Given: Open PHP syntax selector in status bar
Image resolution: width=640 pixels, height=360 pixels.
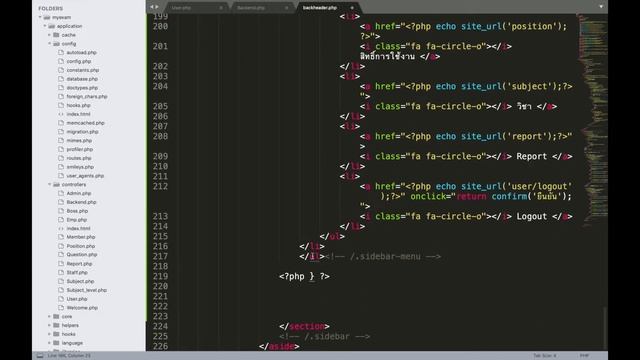Looking at the screenshot, I should [x=584, y=356].
